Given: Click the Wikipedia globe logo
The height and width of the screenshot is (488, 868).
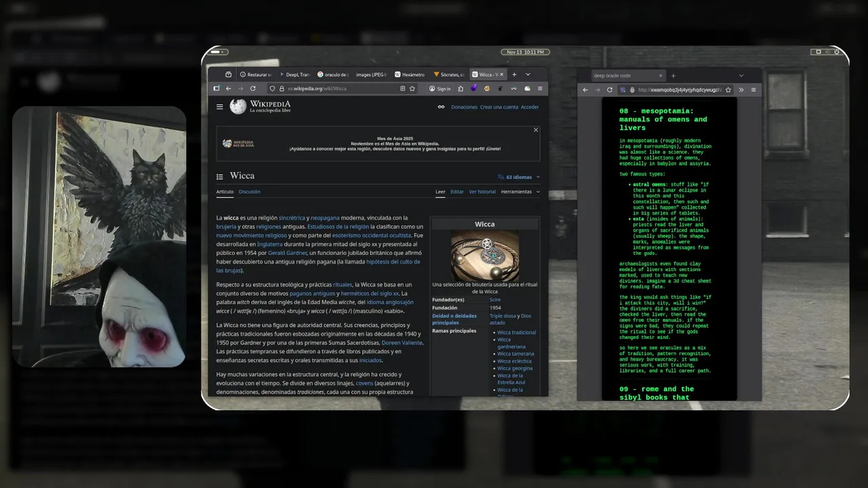Looking at the screenshot, I should tap(237, 106).
